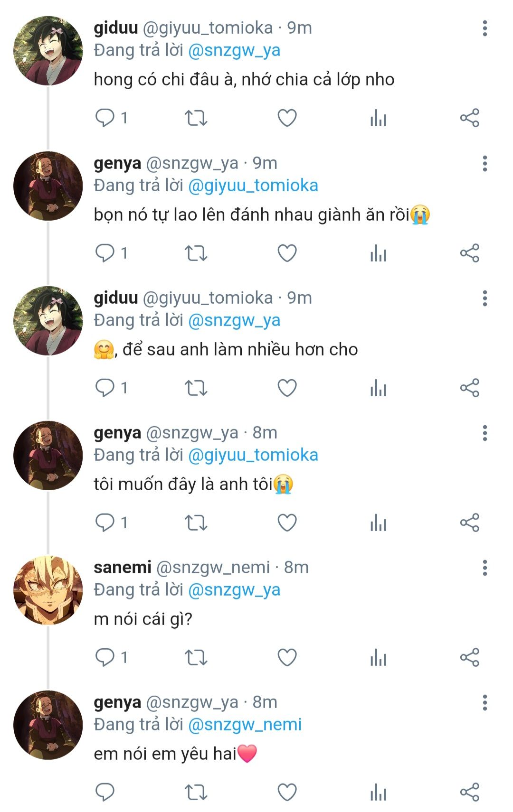Retweet the 'bọn nó tự lao lên' tweet
The image size is (513, 812).
pyautogui.click(x=196, y=253)
